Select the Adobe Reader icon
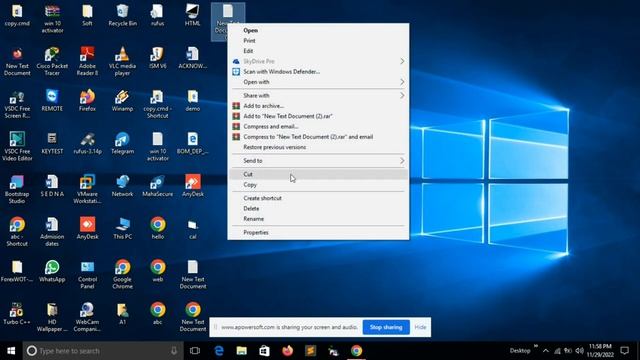 pyautogui.click(x=87, y=61)
